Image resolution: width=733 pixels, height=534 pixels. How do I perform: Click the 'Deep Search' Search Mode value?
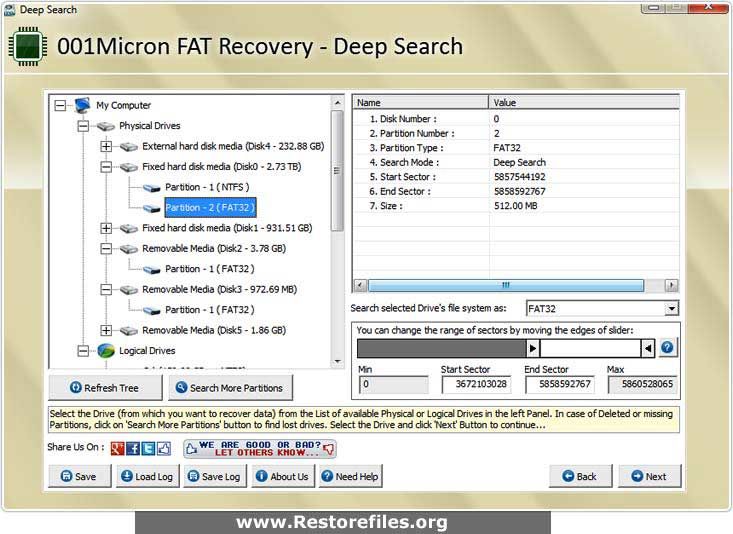point(519,162)
